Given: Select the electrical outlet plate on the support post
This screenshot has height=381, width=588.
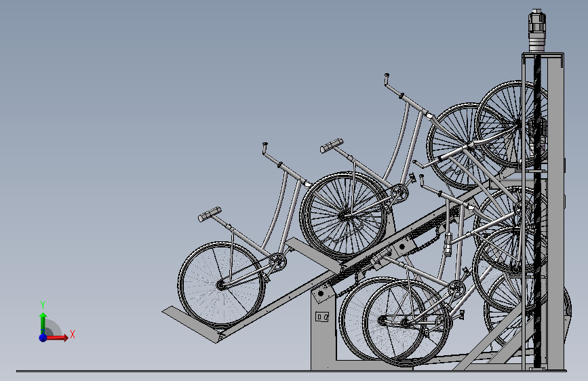Looking at the screenshot, I should click(321, 317).
